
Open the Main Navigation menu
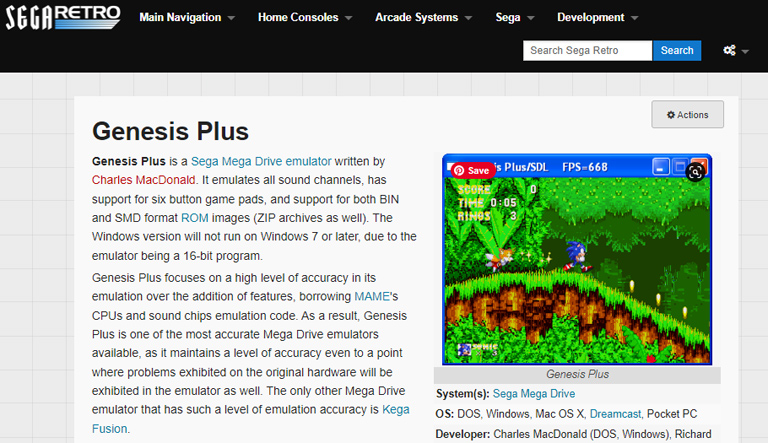(180, 17)
